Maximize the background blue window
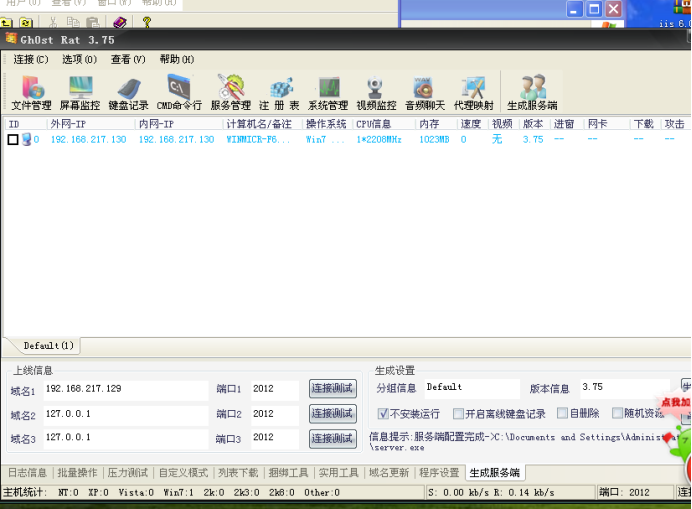This screenshot has height=509, width=692. (x=594, y=9)
